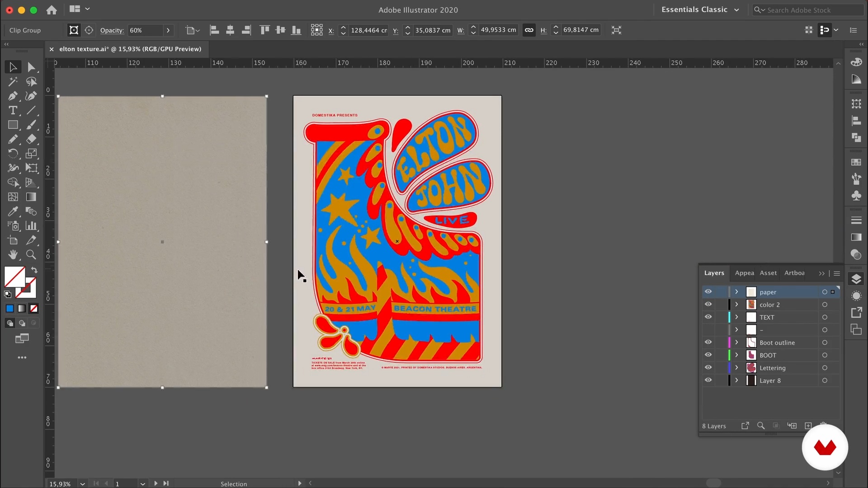Select the Layers tab
Screen dimensions: 868x488
pyautogui.click(x=714, y=273)
